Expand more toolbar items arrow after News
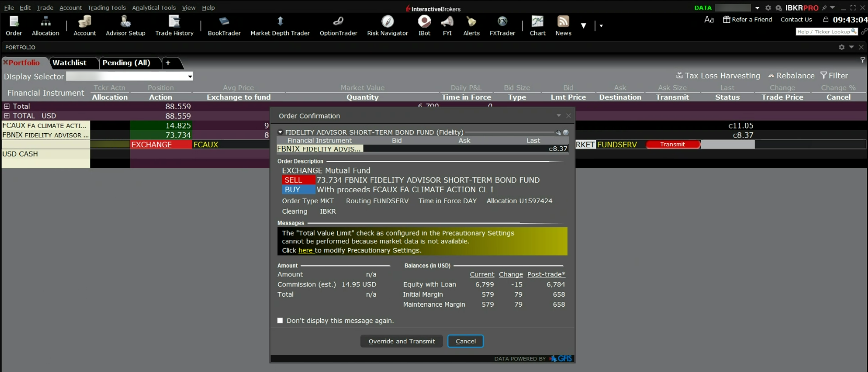This screenshot has width=868, height=372. 583,26
